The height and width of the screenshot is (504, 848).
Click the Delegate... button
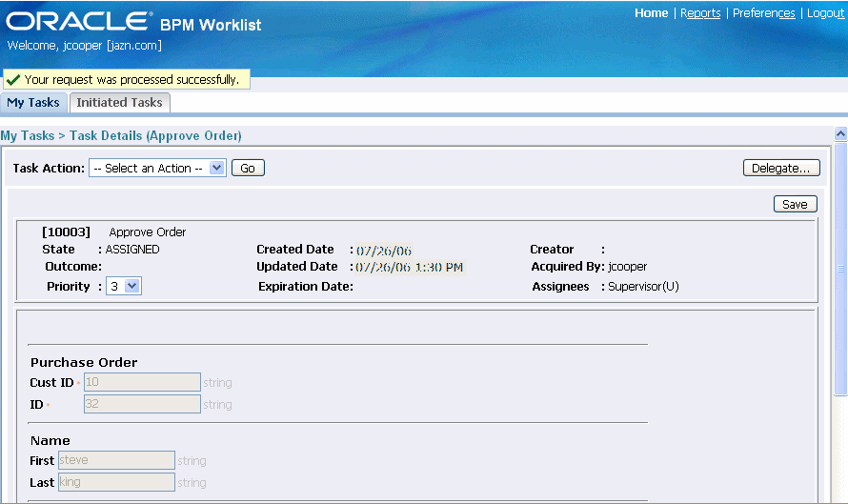coord(781,169)
